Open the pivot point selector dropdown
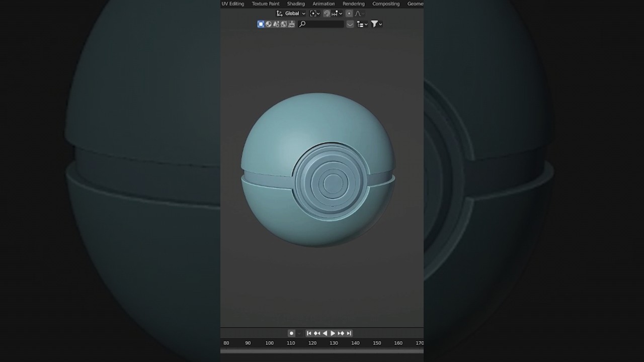The width and height of the screenshot is (644, 362). (x=315, y=14)
